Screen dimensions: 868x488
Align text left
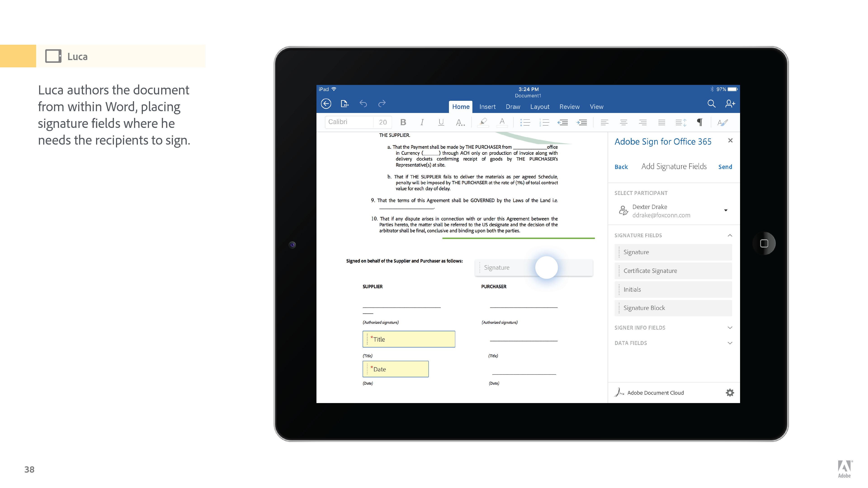click(x=604, y=122)
